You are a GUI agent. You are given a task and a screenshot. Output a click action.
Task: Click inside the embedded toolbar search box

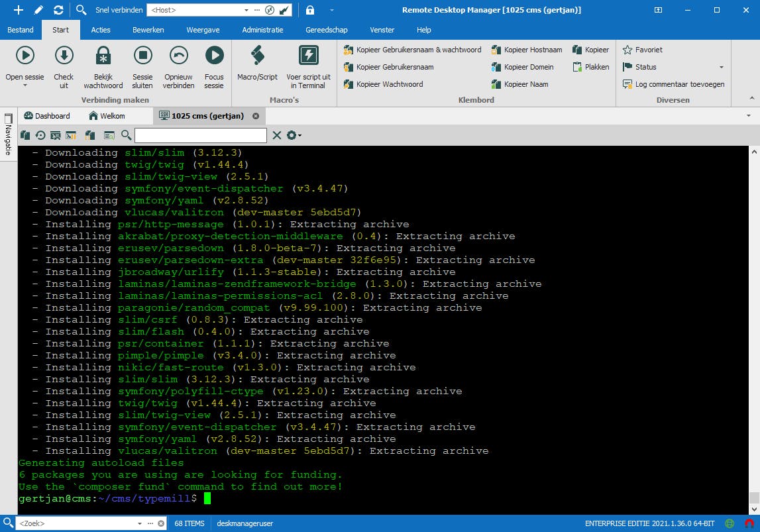[201, 134]
